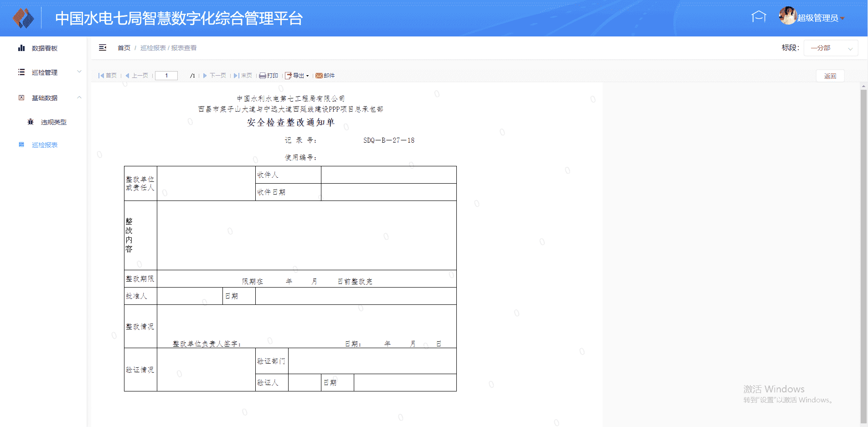Screen dimensions: 868x427
Task: Click the page number input field
Action: [166, 76]
